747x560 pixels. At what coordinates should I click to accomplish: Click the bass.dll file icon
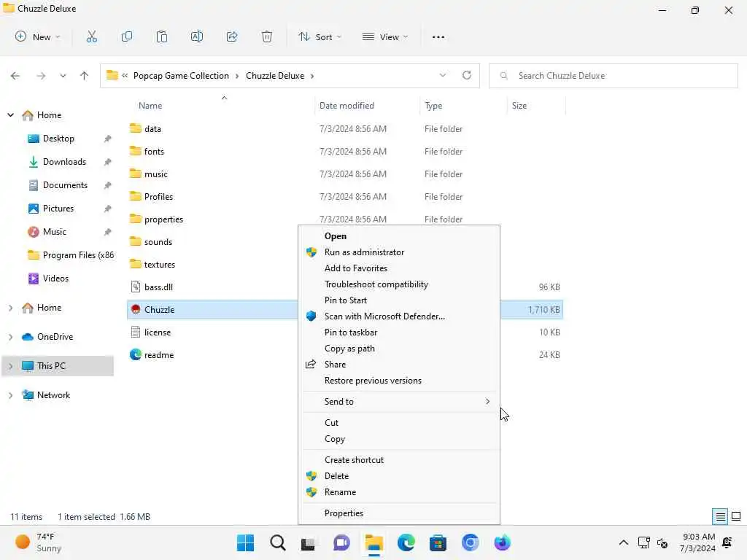coord(136,287)
